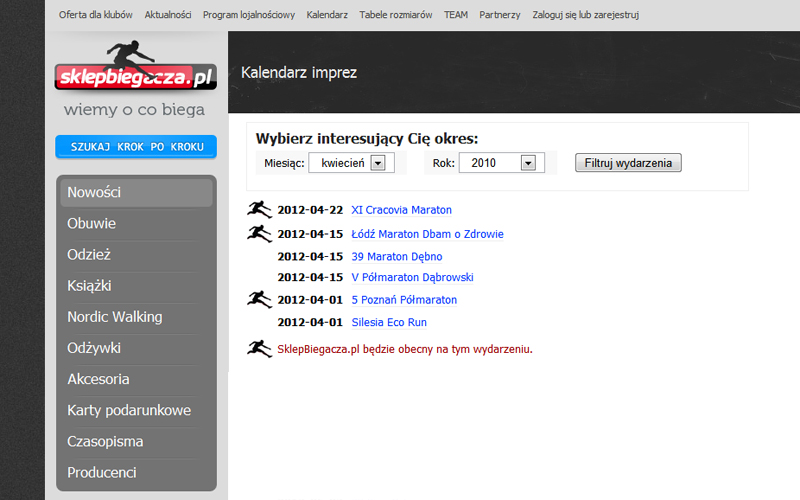Open the Silesia Eco Run link

coord(389,322)
